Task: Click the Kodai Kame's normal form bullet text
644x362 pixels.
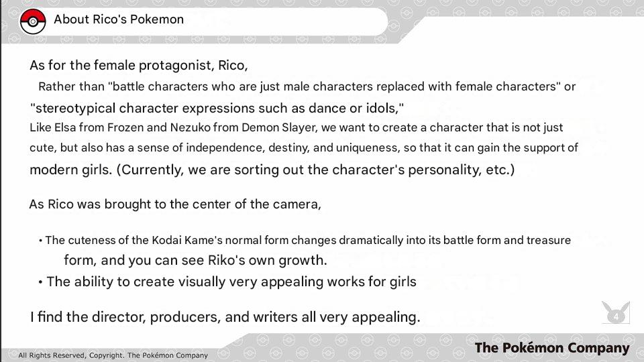Action: tap(307, 240)
